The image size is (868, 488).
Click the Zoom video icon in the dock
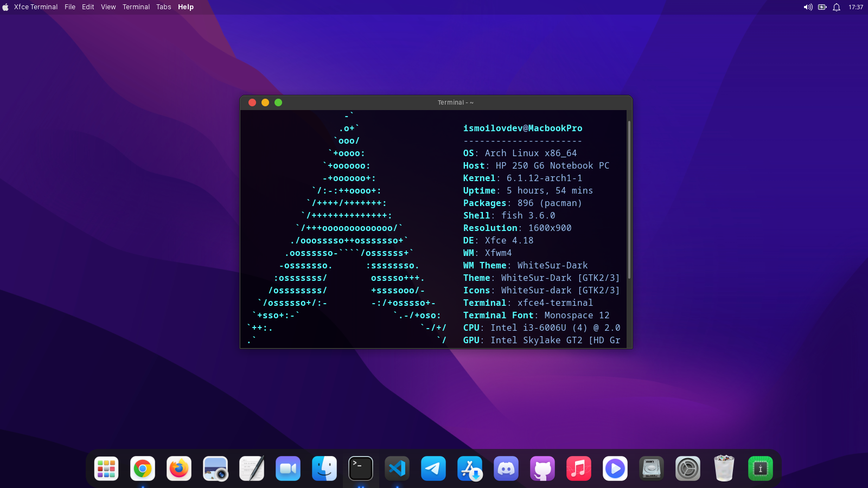(288, 468)
